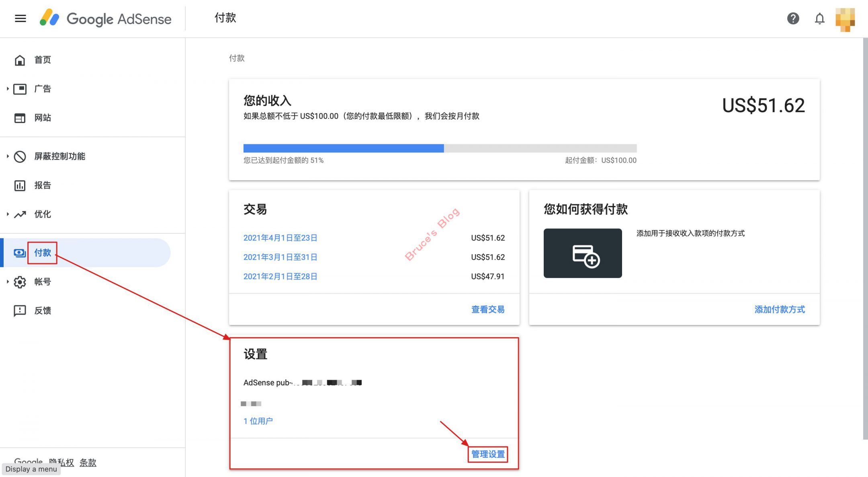Expand the 优化 sidebar section arrow
This screenshot has height=477, width=868.
pos(8,214)
